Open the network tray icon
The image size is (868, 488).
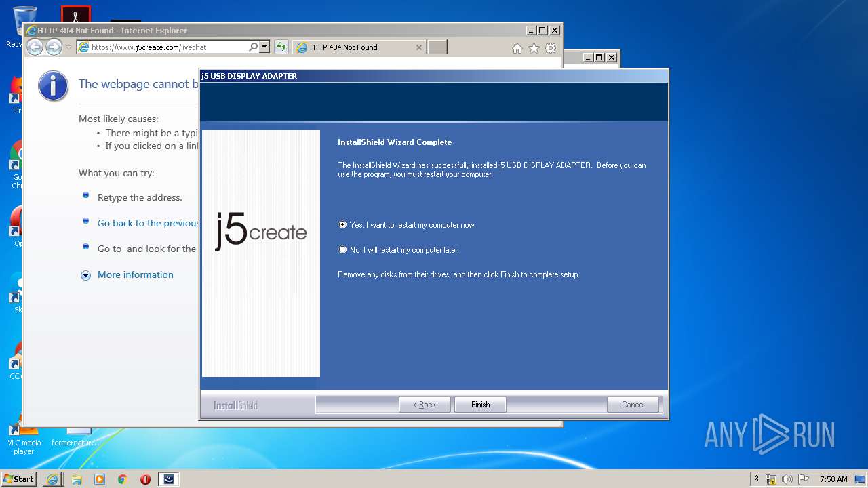pyautogui.click(x=771, y=479)
